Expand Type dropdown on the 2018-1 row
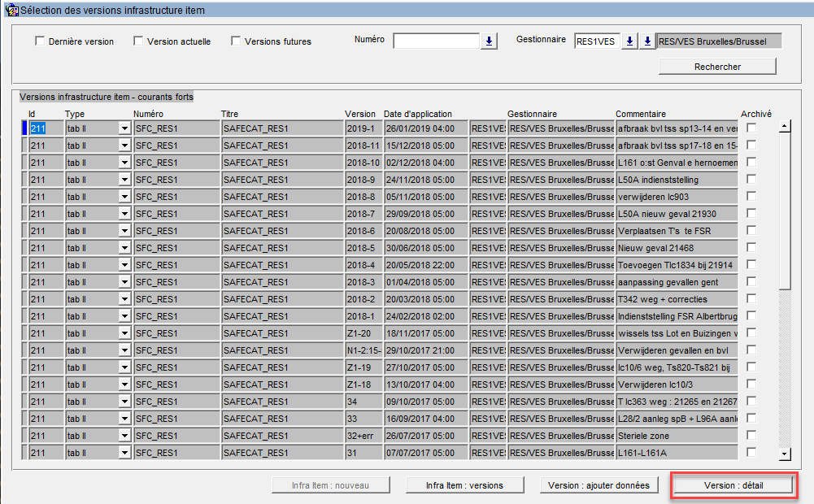 point(124,316)
